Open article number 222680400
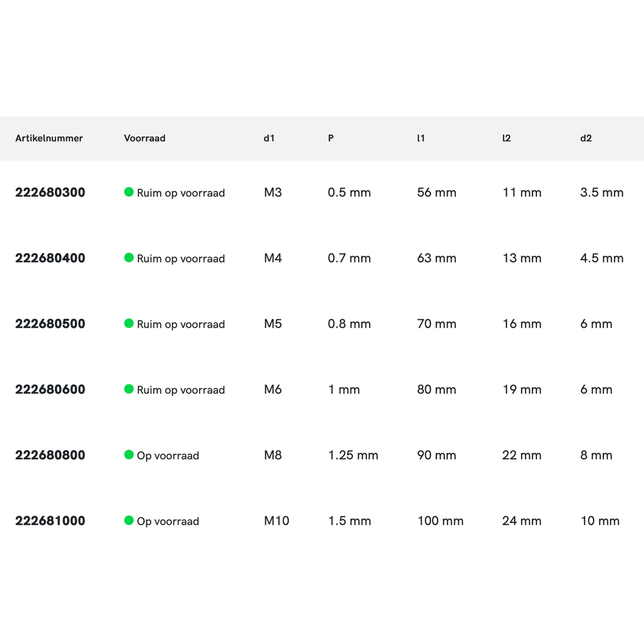 50,258
